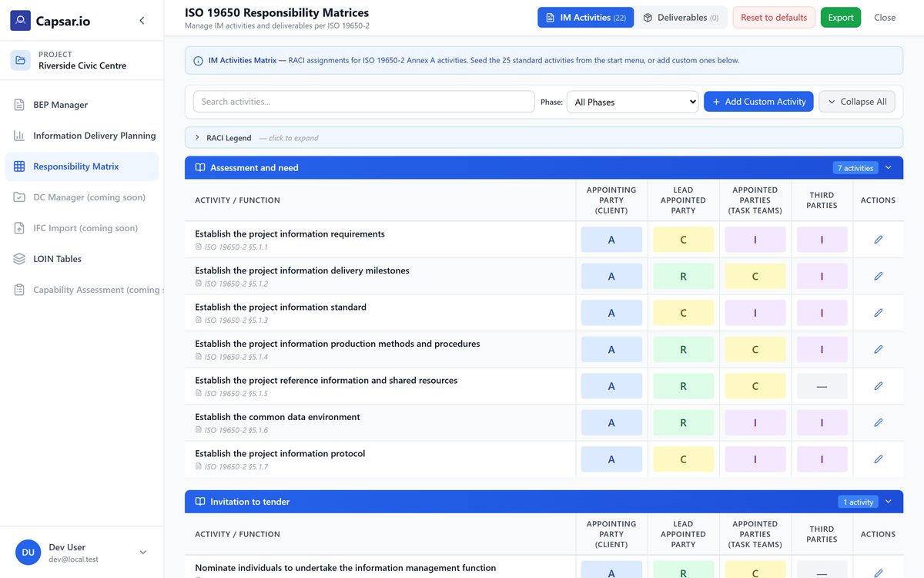
Task: Click the LOIN Tables layers icon
Action: point(19,259)
